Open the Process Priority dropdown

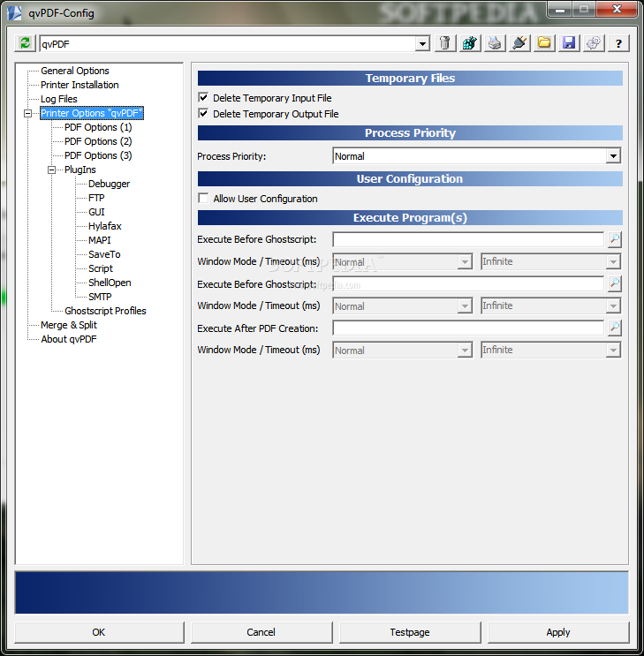tap(613, 156)
